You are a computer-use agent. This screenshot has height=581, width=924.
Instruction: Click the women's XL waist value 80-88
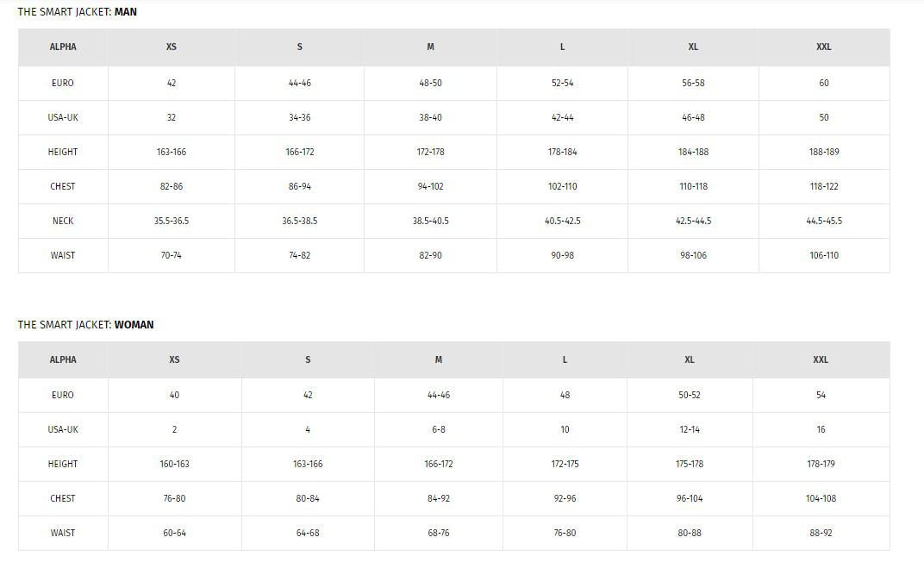click(689, 534)
